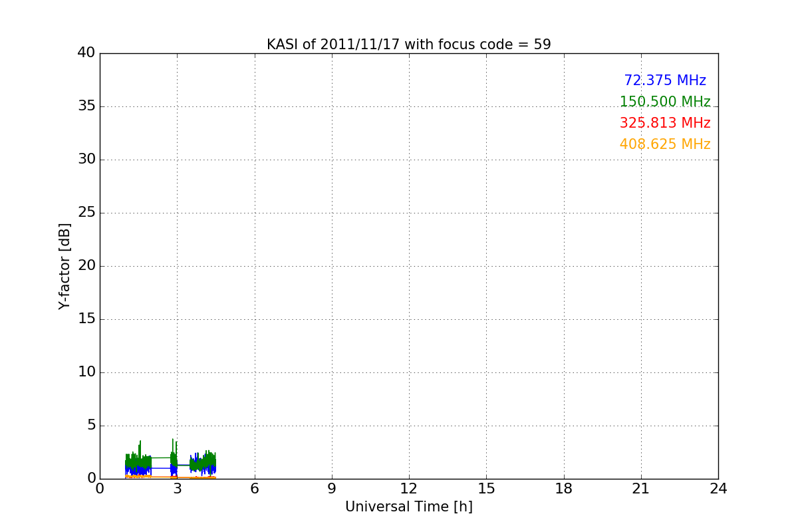The width and height of the screenshot is (798, 532).
Task: Click the x-axis tick value 24
Action: (718, 489)
